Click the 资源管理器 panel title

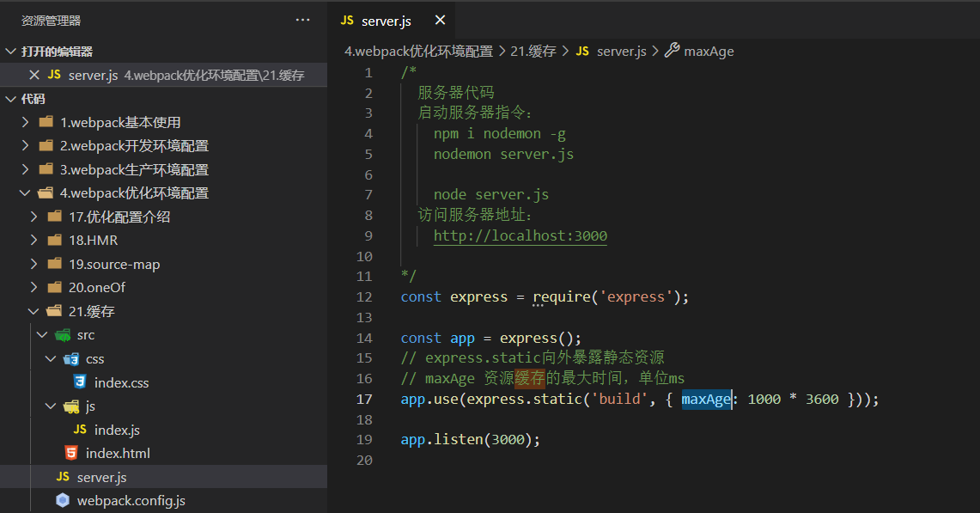click(52, 21)
